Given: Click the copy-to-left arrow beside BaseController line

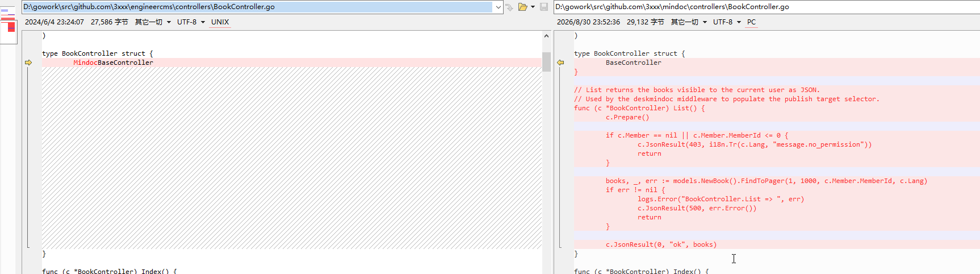Looking at the screenshot, I should point(560,63).
